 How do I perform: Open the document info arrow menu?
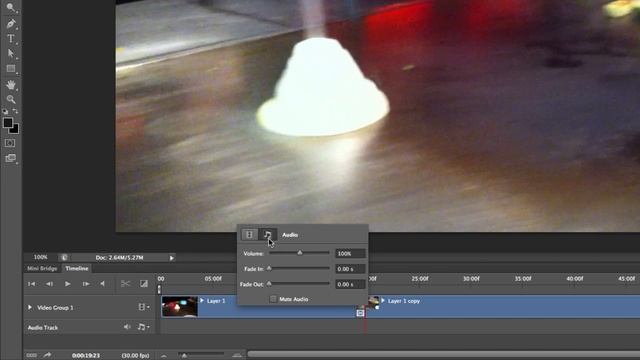[171, 258]
